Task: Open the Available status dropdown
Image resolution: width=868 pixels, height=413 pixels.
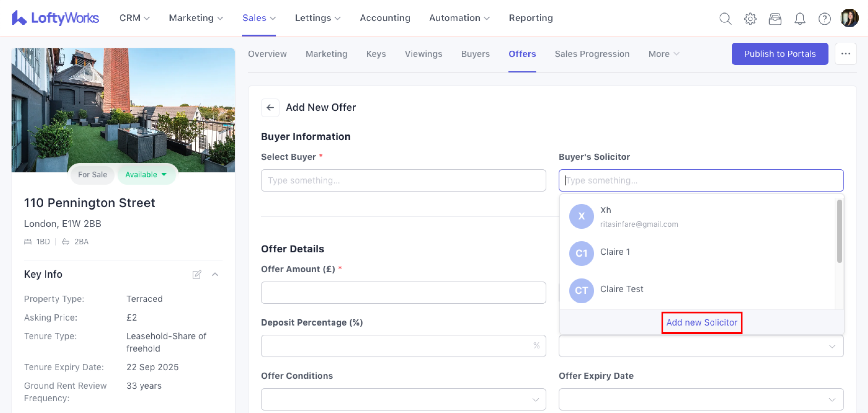Action: coord(146,174)
